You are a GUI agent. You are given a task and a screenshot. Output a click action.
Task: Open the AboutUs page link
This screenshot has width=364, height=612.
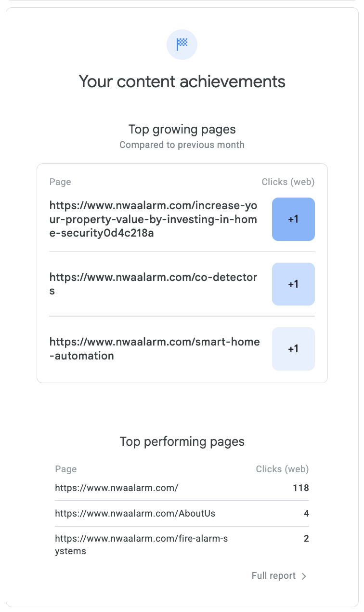(135, 513)
